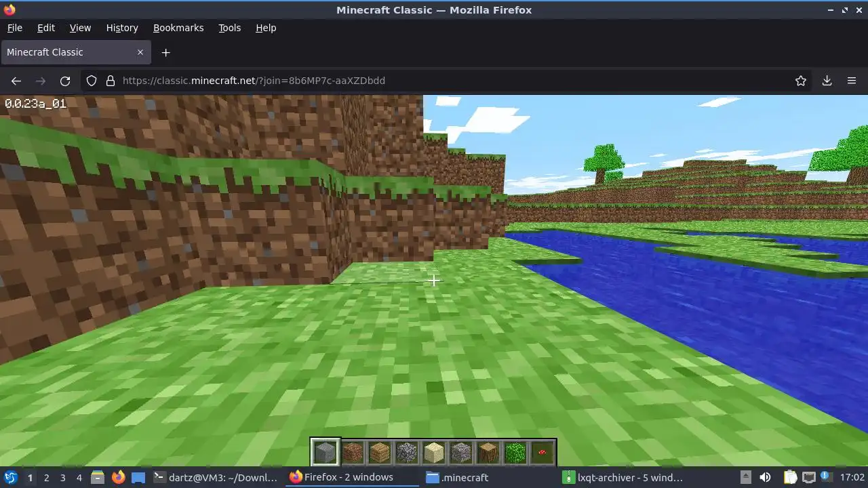Select the wood log block in hotbar
This screenshot has height=488, width=868.
[488, 452]
